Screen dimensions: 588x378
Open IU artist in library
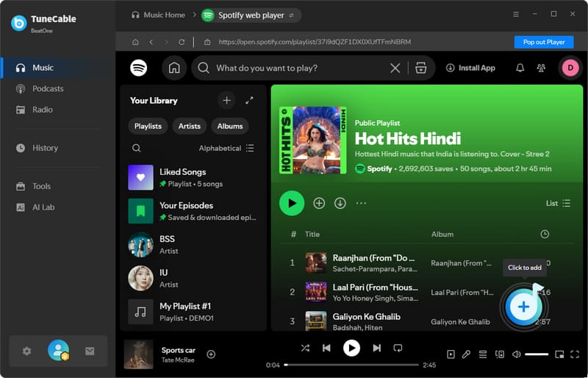pyautogui.click(x=193, y=278)
